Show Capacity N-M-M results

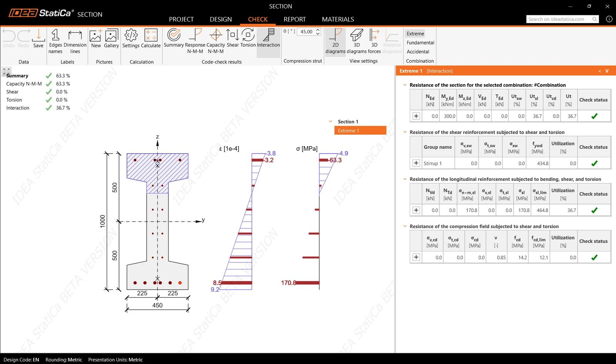[x=216, y=41]
